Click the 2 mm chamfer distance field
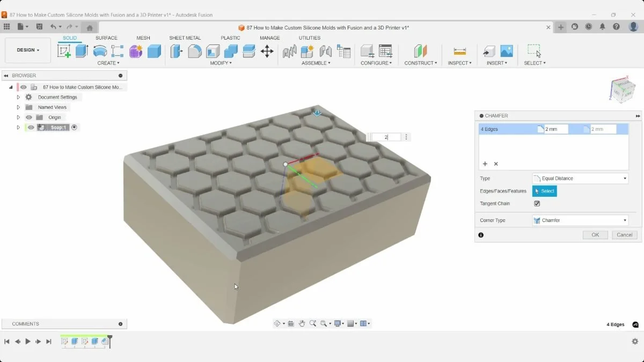Image resolution: width=644 pixels, height=362 pixels. tap(556, 129)
